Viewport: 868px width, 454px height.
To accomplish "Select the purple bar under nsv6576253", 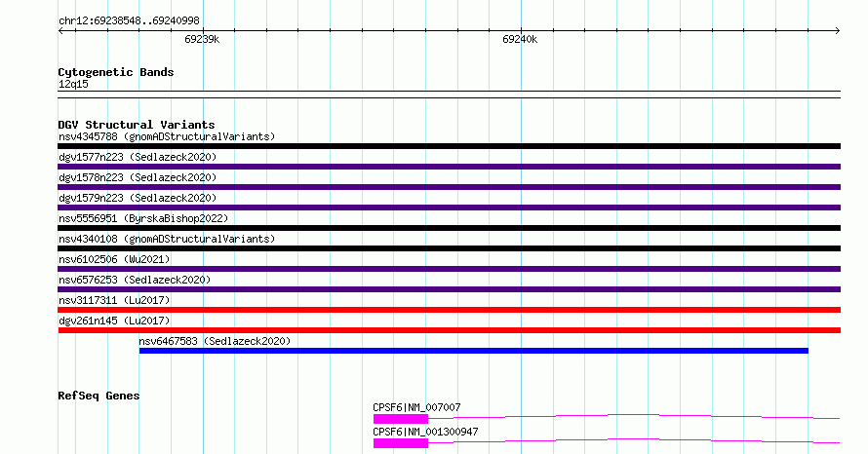I will (449, 289).
